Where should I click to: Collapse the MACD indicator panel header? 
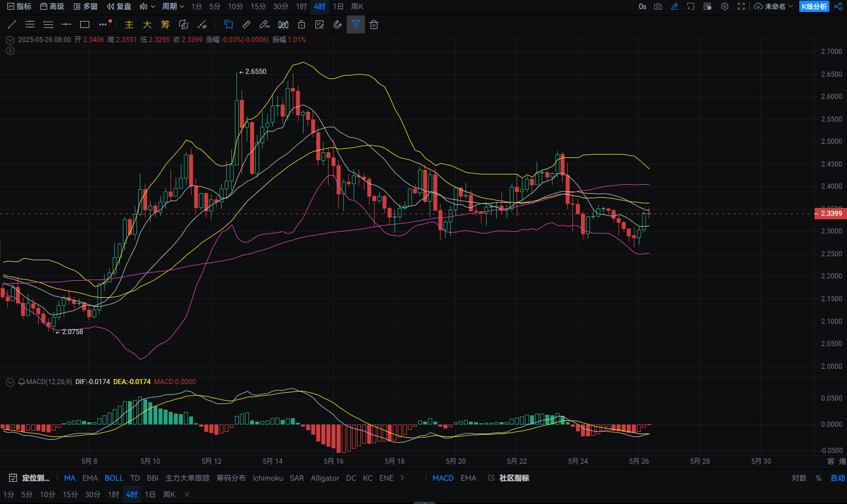tap(10, 382)
